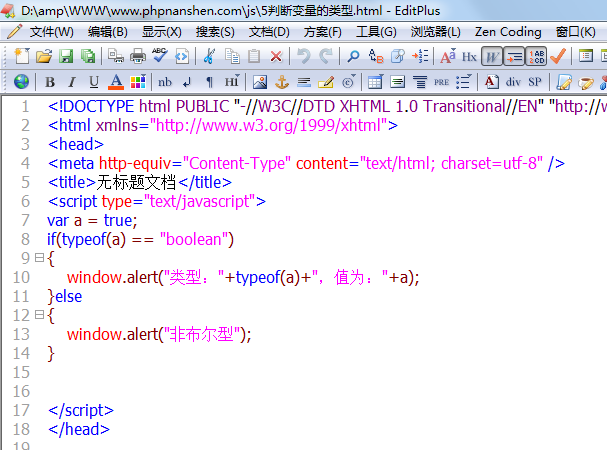Open the Print Preview icon

tap(115, 57)
